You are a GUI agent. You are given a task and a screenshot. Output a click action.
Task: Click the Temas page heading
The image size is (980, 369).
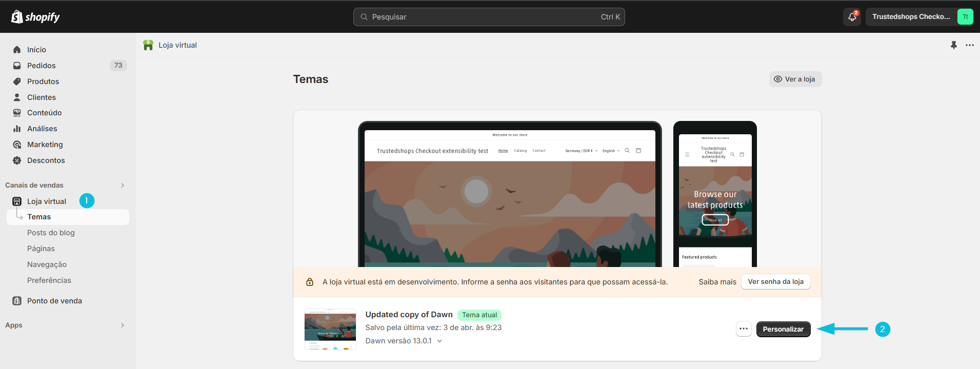coord(311,79)
